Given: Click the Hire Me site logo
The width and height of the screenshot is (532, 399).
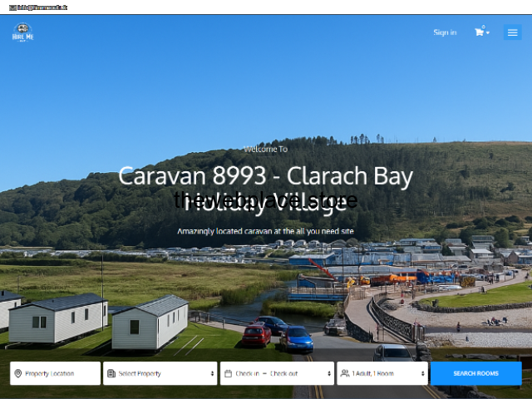Looking at the screenshot, I should [22, 32].
